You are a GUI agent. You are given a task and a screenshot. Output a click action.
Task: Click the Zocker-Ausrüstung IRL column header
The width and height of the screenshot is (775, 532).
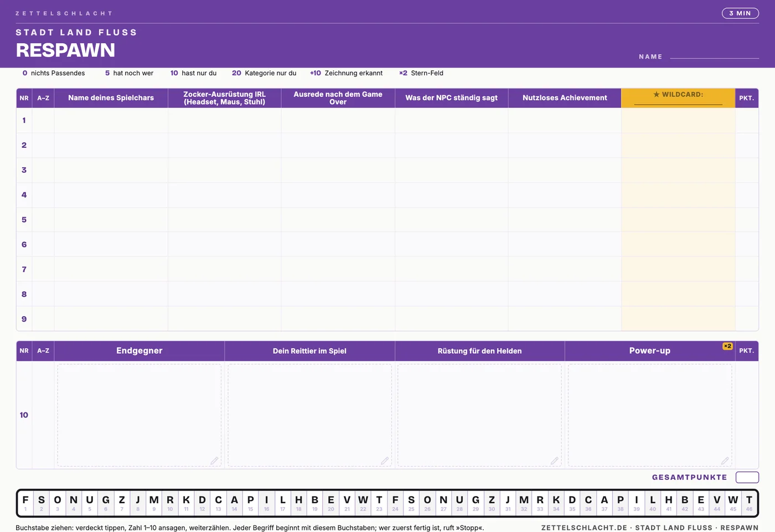225,98
